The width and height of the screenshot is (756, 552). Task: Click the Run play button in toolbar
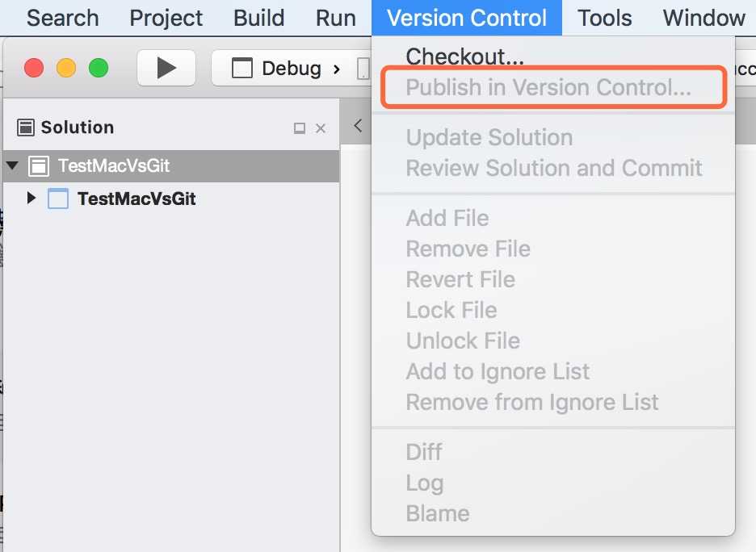click(x=166, y=68)
